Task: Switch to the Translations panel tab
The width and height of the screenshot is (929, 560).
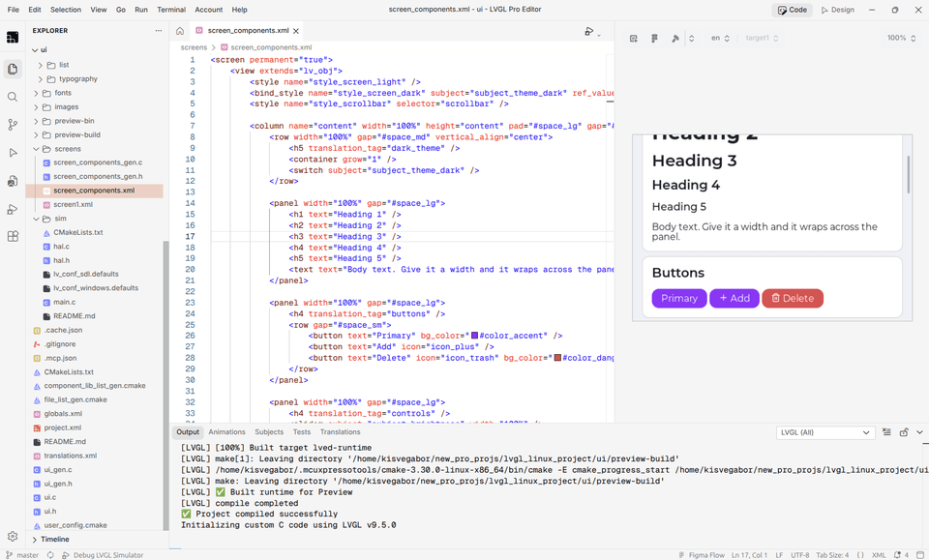Action: point(340,432)
